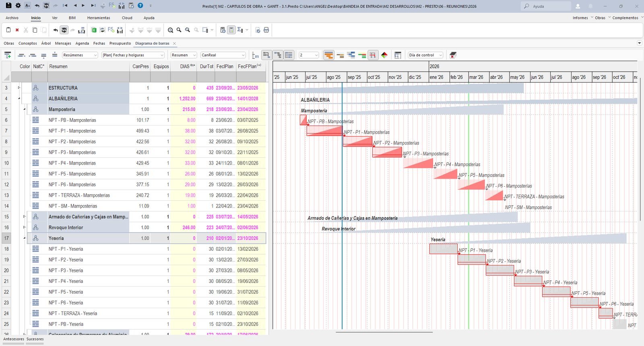Screen dimensions: 644x346
Task: Switch to the Presupuesto tab
Action: (x=120, y=43)
